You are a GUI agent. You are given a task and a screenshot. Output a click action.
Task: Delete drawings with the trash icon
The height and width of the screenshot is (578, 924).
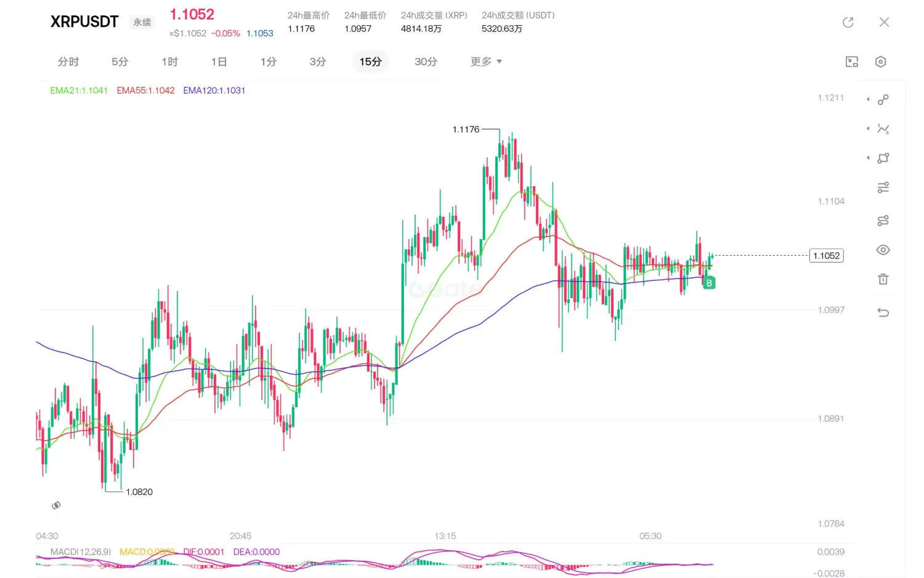point(883,279)
